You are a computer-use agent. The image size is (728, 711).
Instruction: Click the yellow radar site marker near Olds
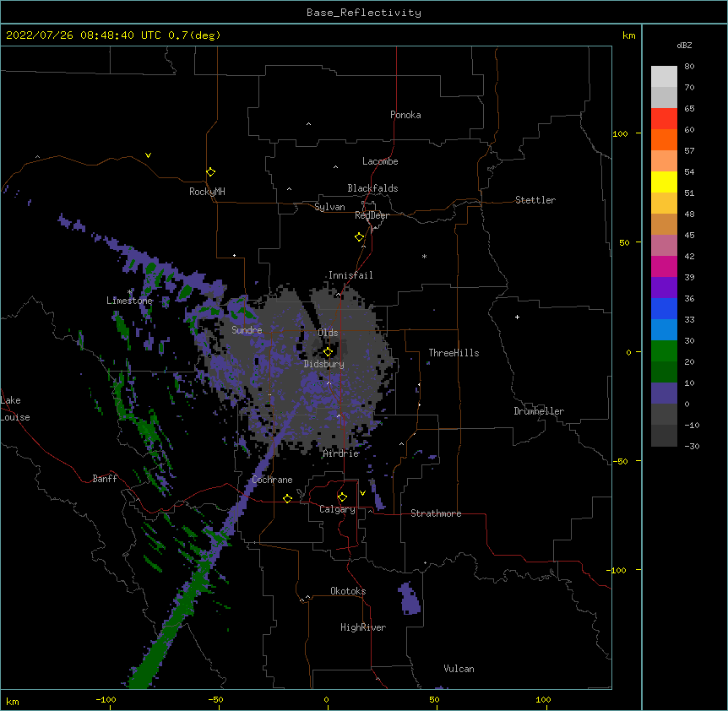click(328, 352)
